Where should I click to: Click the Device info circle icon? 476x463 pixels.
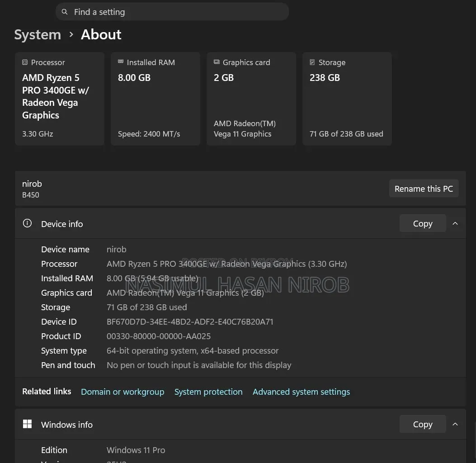(x=27, y=223)
